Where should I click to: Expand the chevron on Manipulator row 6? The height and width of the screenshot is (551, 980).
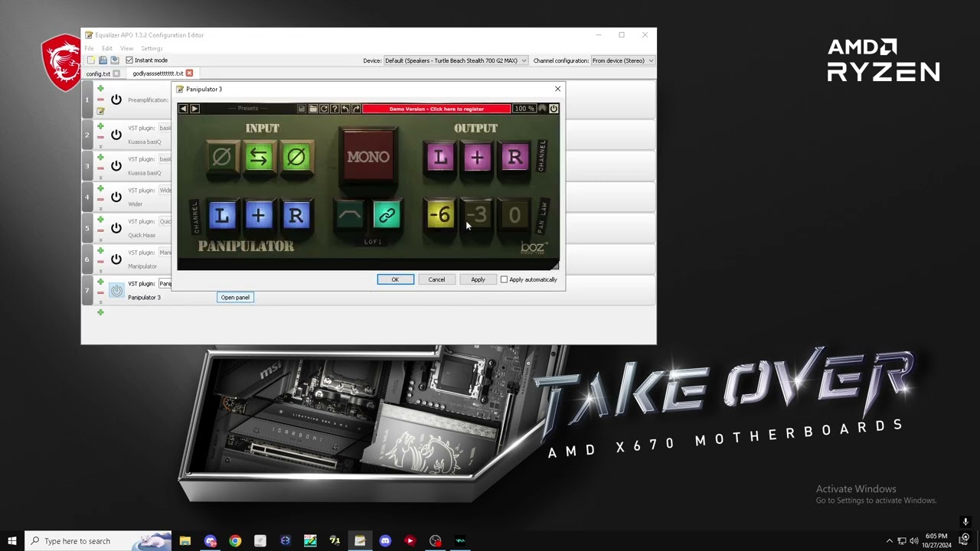click(100, 271)
